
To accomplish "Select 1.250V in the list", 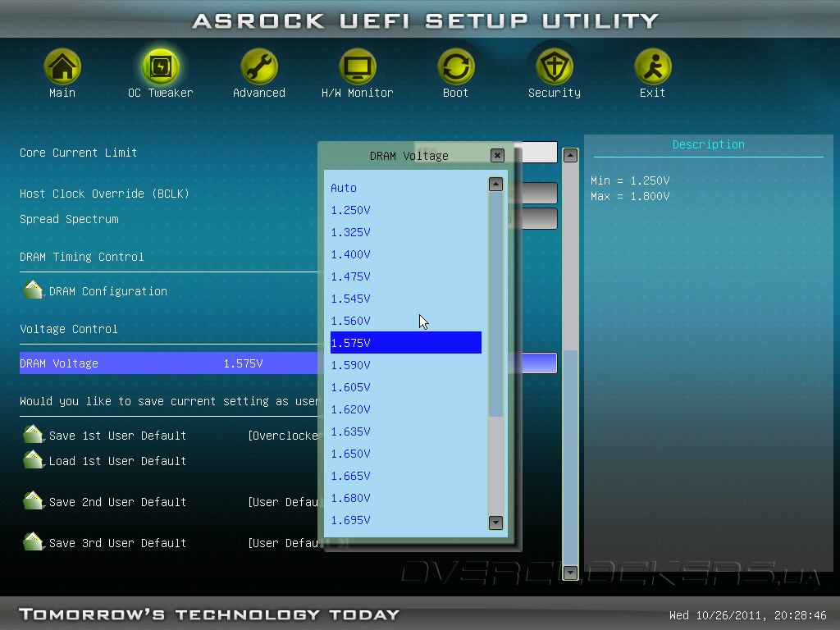I will (x=405, y=210).
